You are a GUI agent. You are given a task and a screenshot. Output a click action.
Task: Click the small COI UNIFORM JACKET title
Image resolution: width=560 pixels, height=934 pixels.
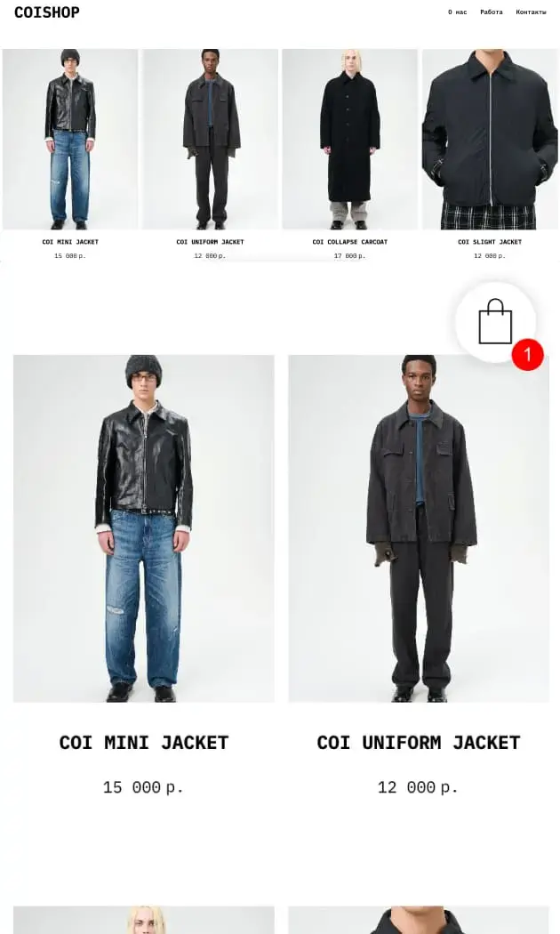pyautogui.click(x=210, y=242)
